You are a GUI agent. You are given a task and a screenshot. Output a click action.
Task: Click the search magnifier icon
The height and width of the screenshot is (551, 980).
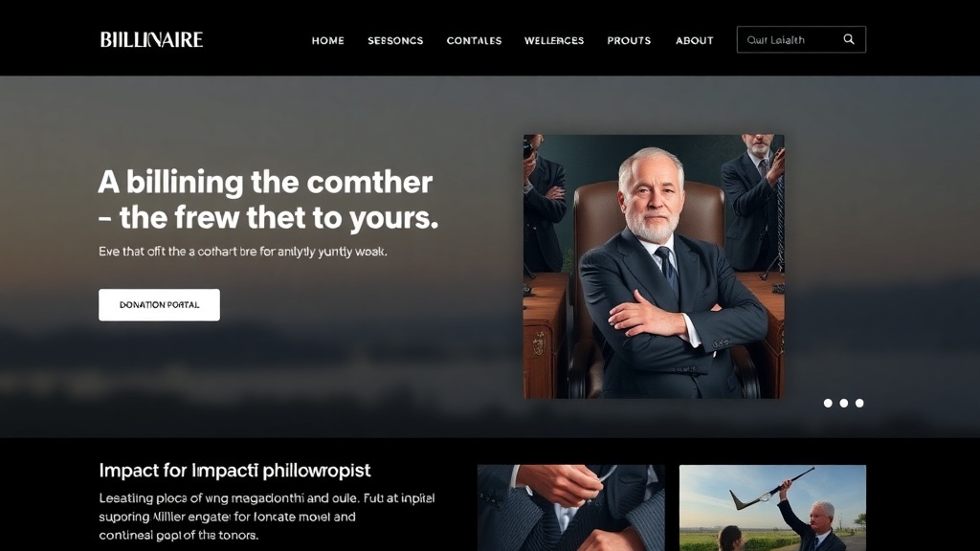tap(849, 39)
